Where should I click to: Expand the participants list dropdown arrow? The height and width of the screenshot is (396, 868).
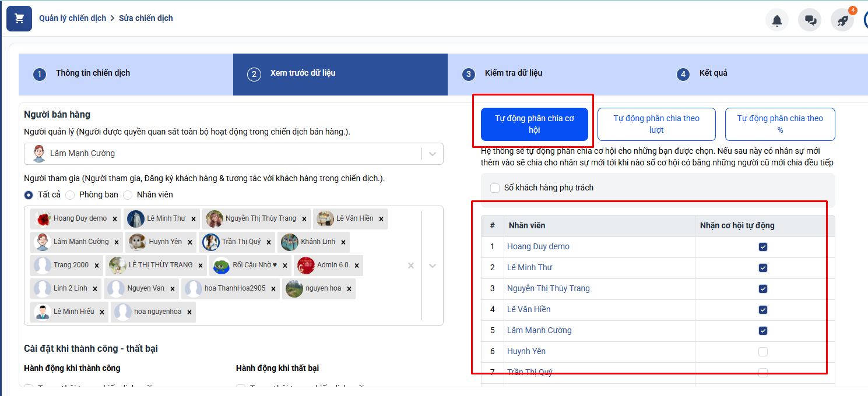point(433,266)
